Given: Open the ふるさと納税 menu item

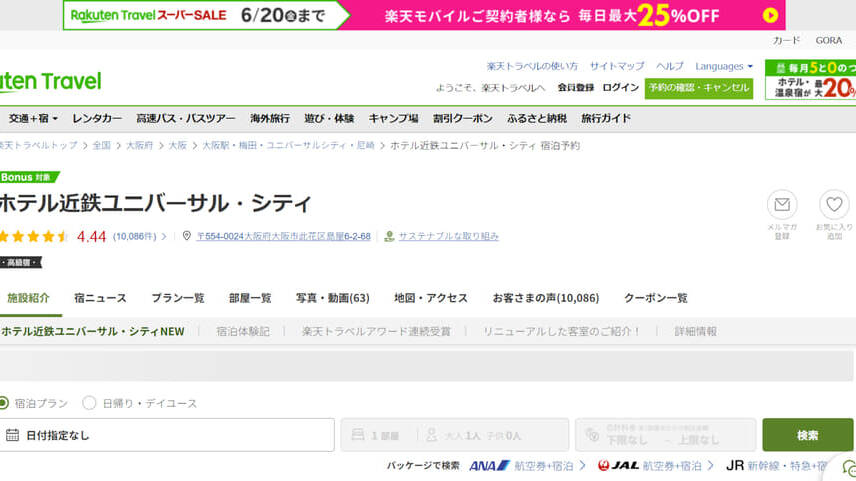Looking at the screenshot, I should 537,118.
